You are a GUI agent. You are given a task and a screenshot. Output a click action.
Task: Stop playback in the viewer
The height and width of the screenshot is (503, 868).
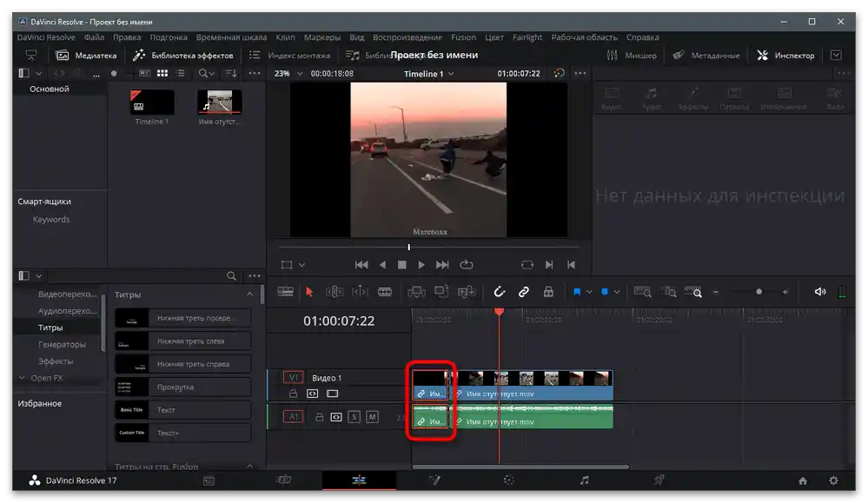pyautogui.click(x=402, y=265)
